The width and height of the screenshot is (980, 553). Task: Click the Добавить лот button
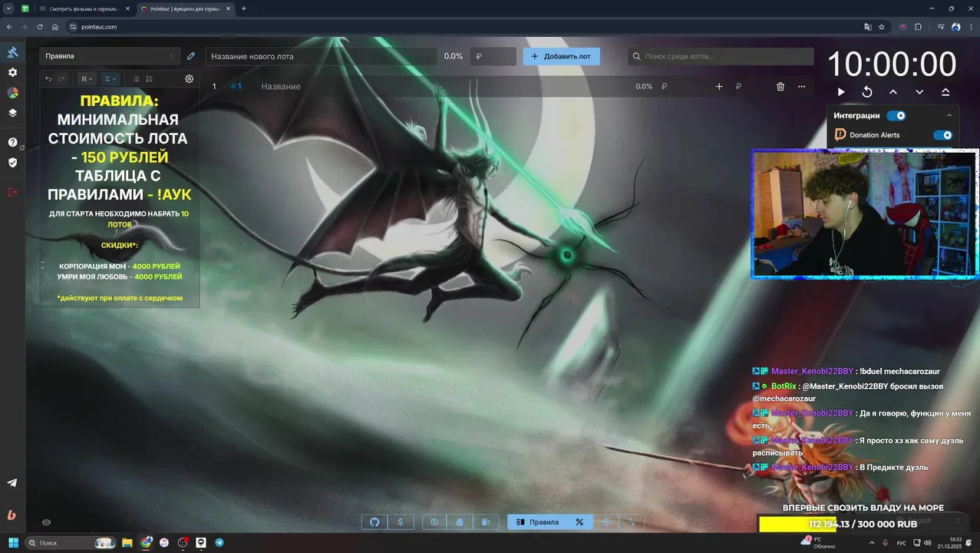[x=562, y=56]
